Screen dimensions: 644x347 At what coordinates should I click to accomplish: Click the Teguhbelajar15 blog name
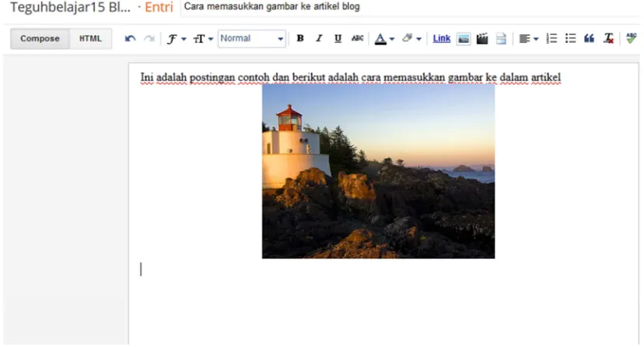(x=70, y=7)
